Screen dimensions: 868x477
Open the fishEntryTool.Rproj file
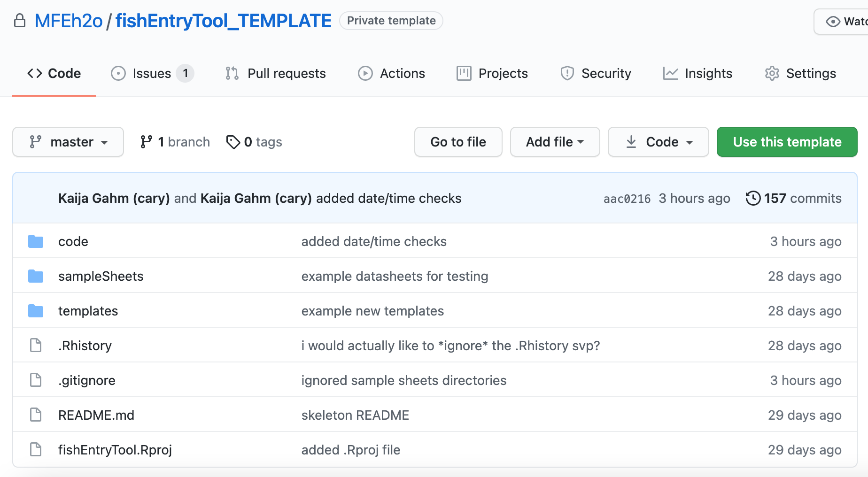pos(115,450)
